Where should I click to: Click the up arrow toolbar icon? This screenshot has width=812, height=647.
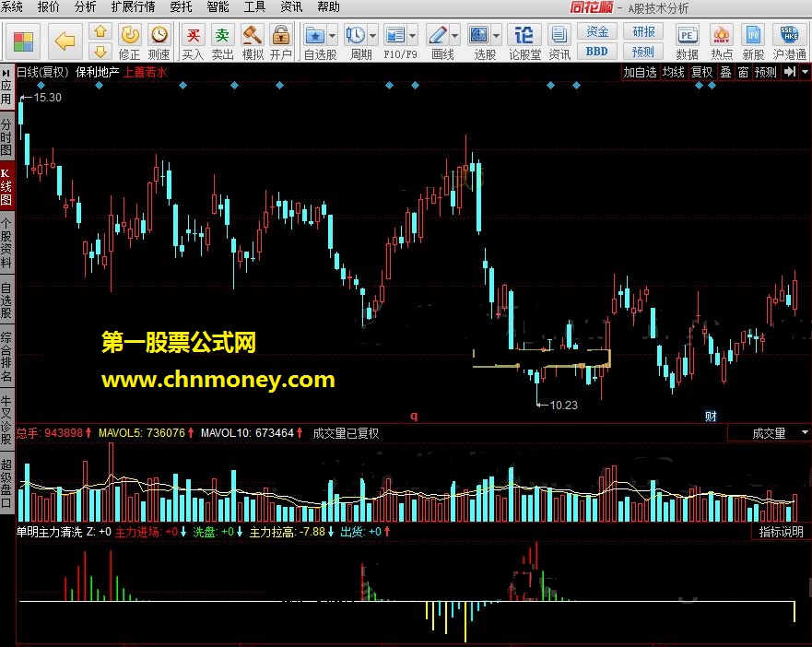point(100,32)
